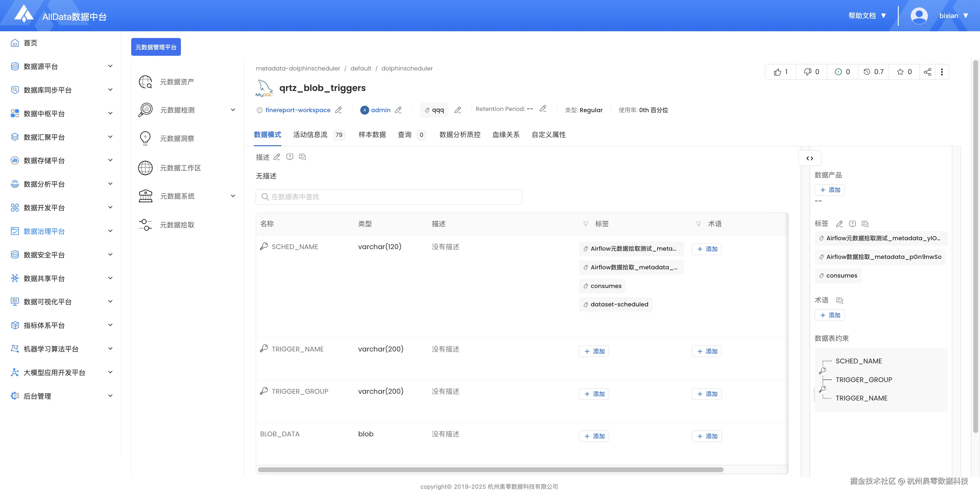Switch to the 样本数据 tab
Image resolution: width=980 pixels, height=497 pixels.
372,135
